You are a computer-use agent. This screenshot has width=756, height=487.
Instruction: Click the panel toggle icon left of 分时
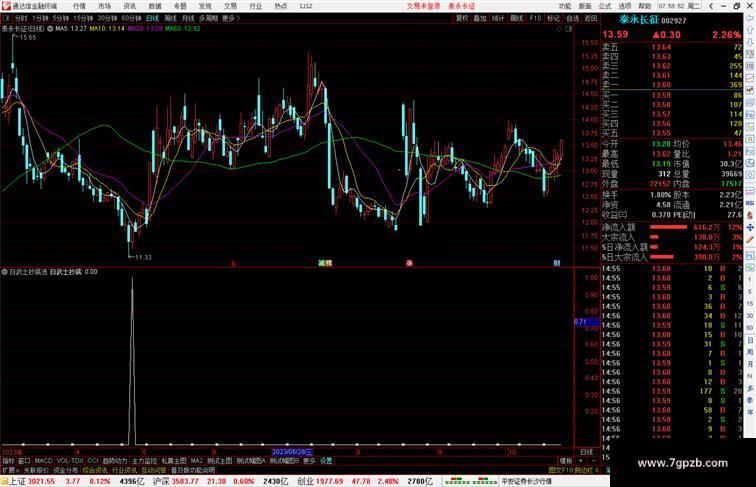6,18
